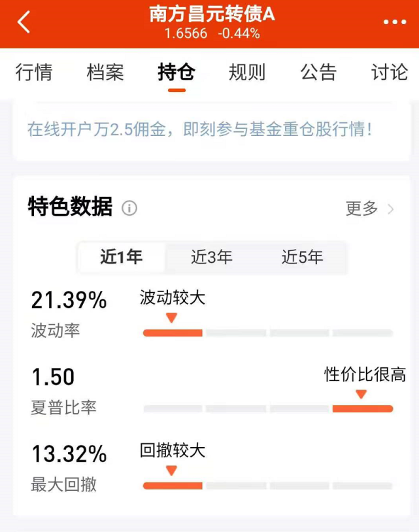
Task: Open the 公告 tab
Action: pos(318,73)
